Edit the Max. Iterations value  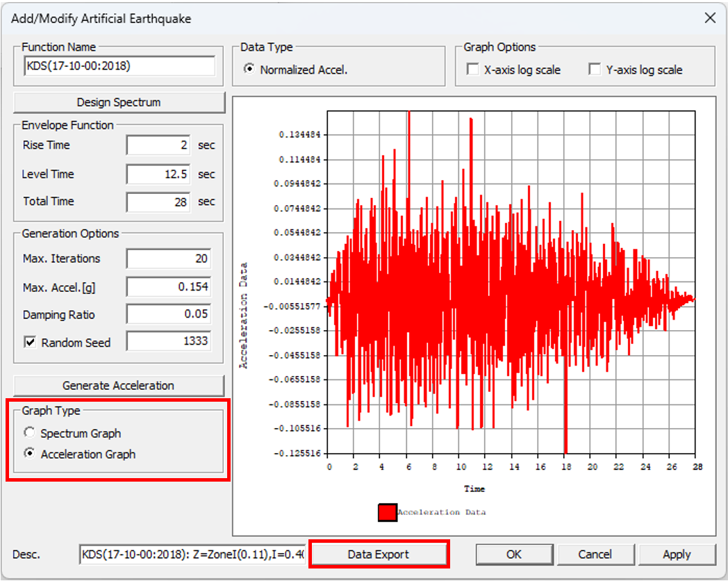pyautogui.click(x=169, y=259)
